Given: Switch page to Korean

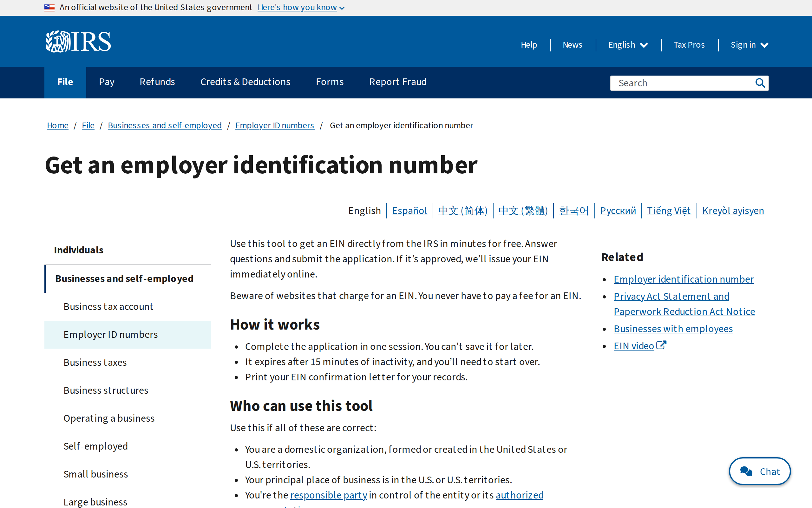Looking at the screenshot, I should (574, 211).
